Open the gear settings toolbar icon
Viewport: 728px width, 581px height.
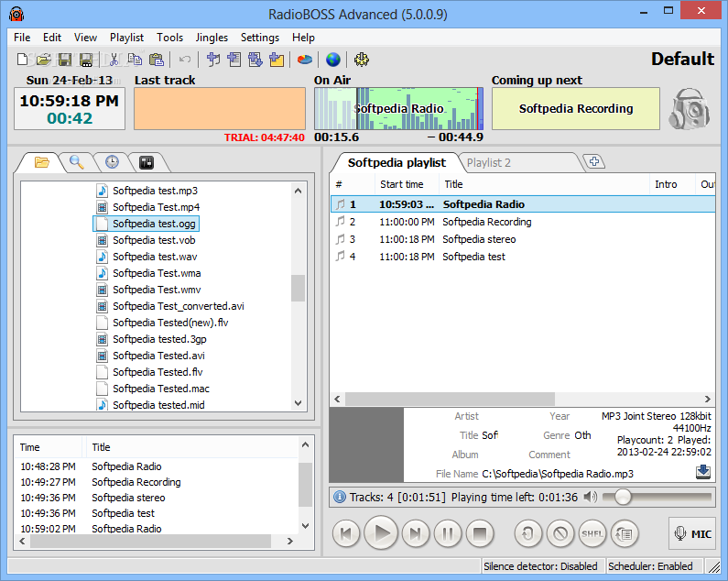361,60
